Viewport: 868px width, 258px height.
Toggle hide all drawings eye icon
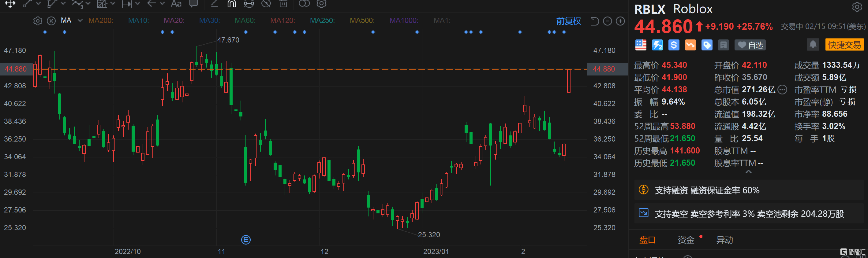[x=266, y=4]
